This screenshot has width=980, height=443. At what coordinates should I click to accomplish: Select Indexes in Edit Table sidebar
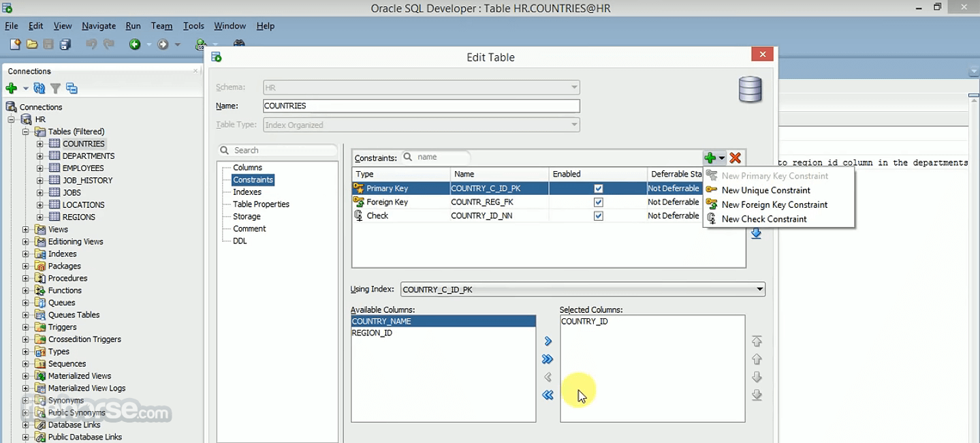(x=247, y=192)
